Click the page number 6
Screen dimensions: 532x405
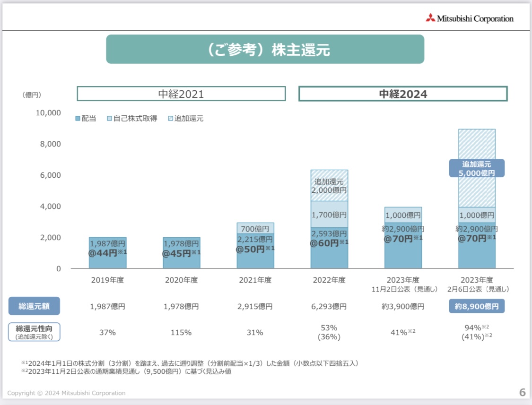(x=523, y=392)
